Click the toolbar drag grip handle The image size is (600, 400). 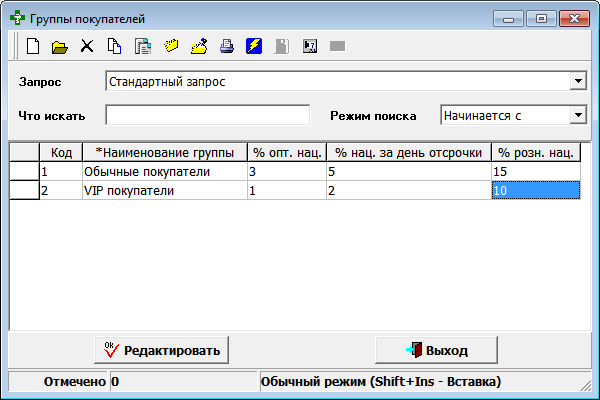(x=15, y=46)
